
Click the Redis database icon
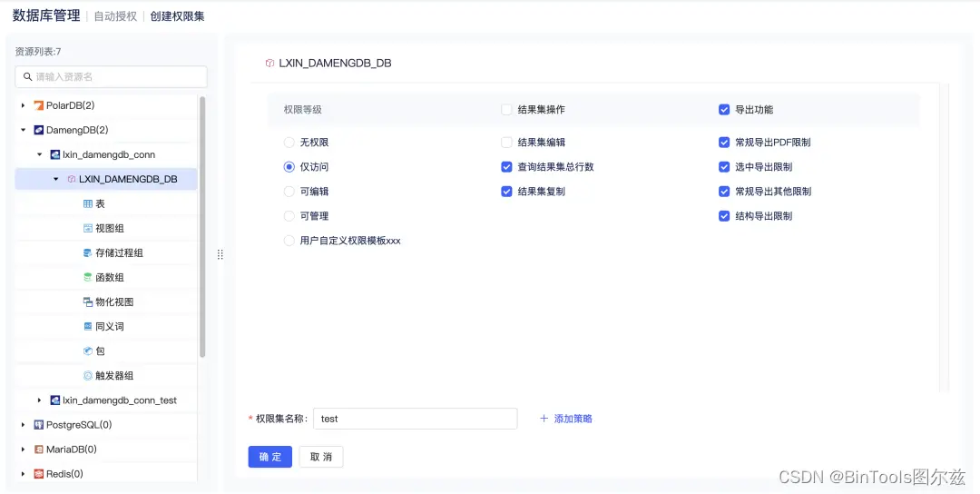(x=39, y=474)
